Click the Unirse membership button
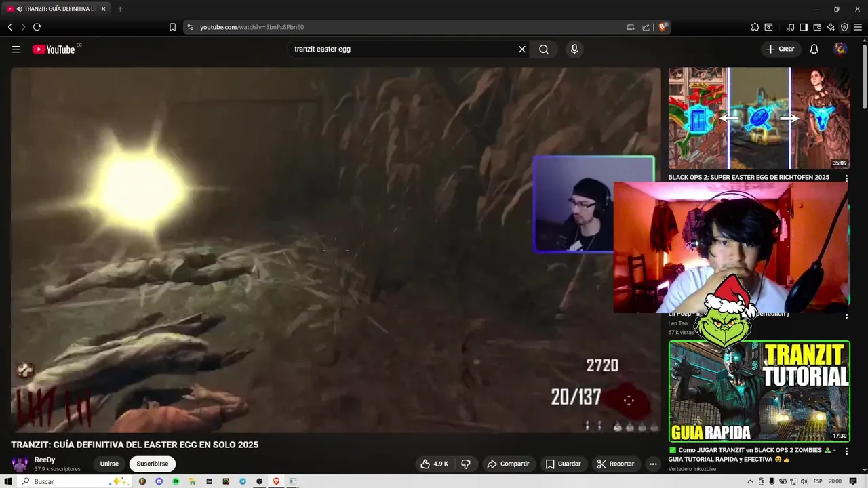The image size is (868, 488). click(109, 464)
